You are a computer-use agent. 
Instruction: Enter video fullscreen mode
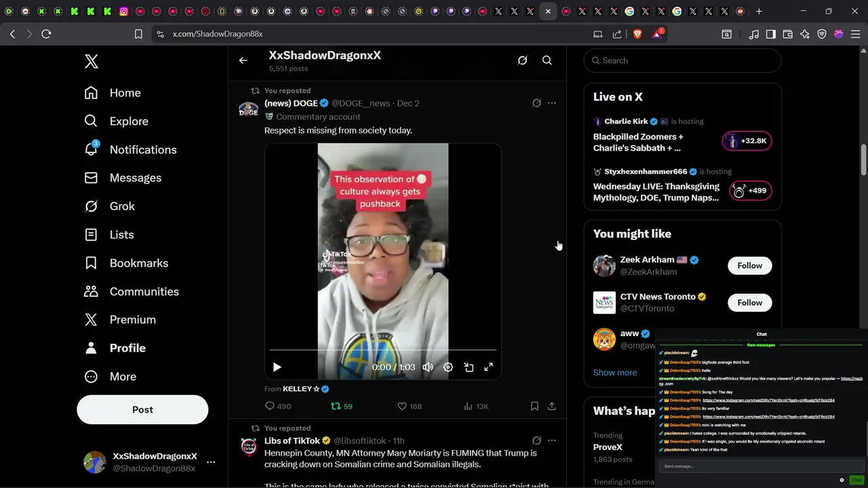point(488,367)
